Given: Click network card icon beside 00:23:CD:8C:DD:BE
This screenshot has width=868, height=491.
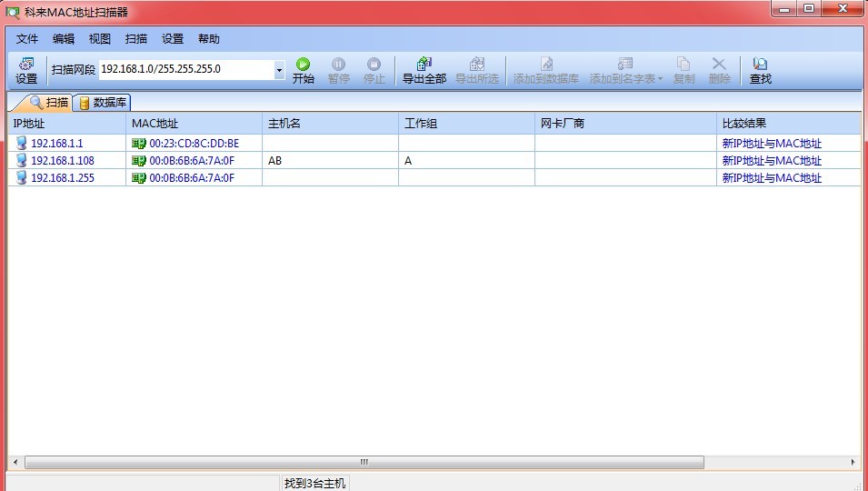Looking at the screenshot, I should click(138, 144).
